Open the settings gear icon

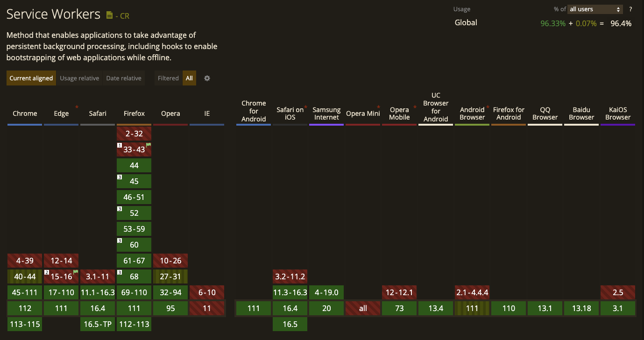[207, 78]
